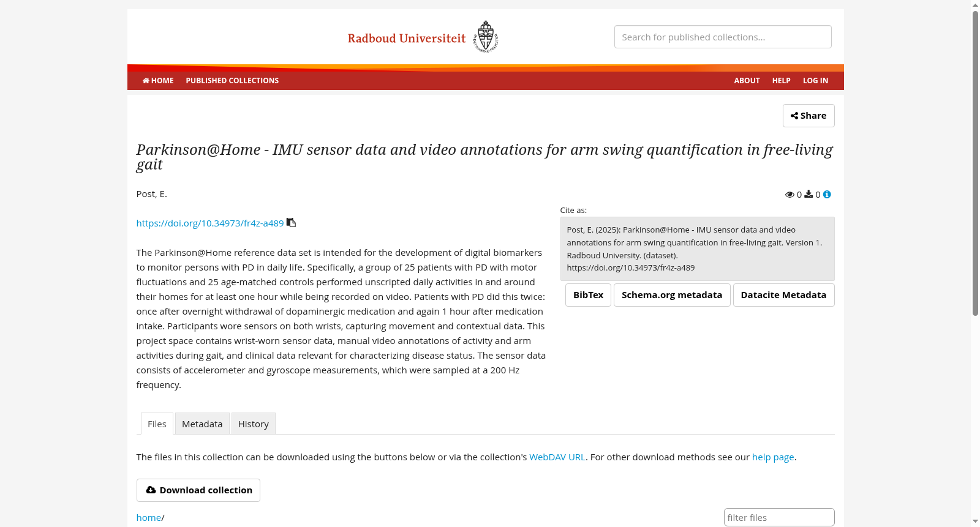View Datacite Metadata
The width and height of the screenshot is (980, 527).
783,295
